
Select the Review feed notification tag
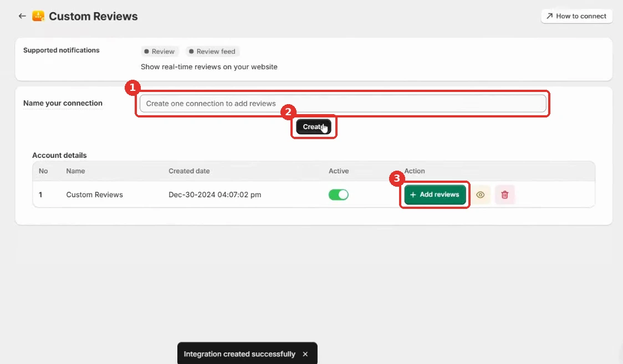213,51
